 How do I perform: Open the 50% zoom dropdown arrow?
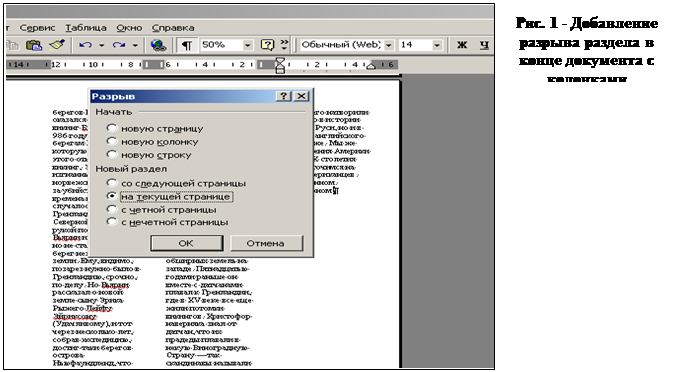click(247, 45)
